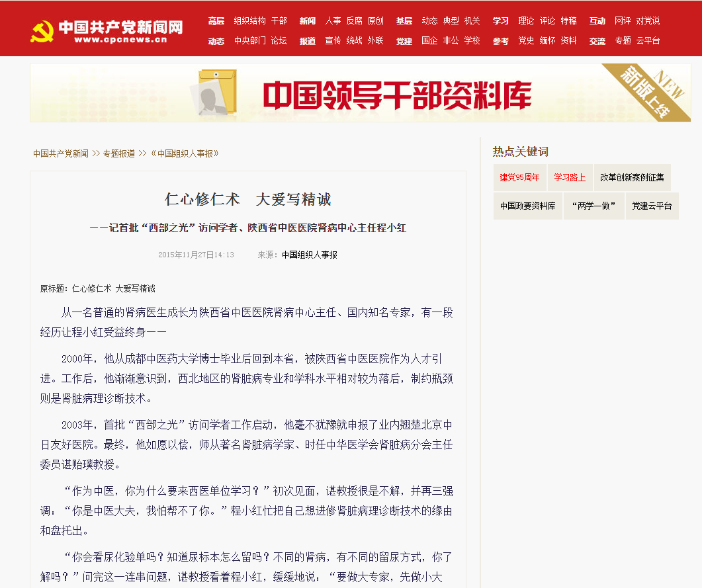
Task: Go to 组织结构 section
Action: [250, 21]
